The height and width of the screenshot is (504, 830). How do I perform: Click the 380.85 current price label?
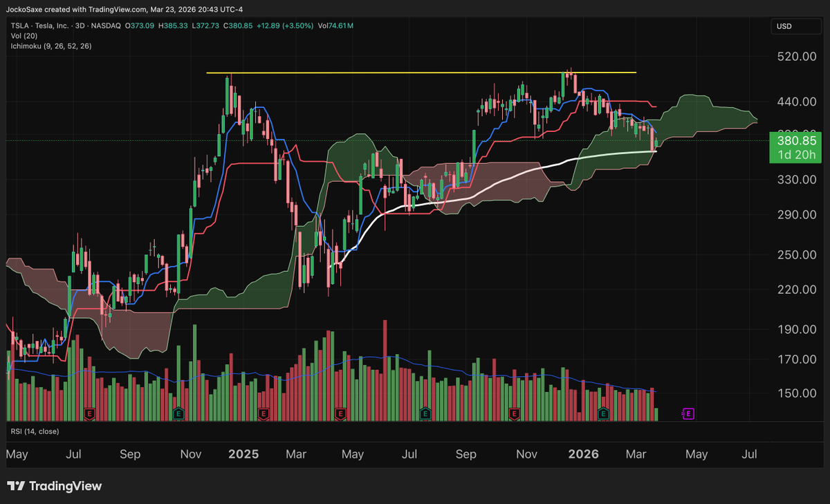pos(795,140)
